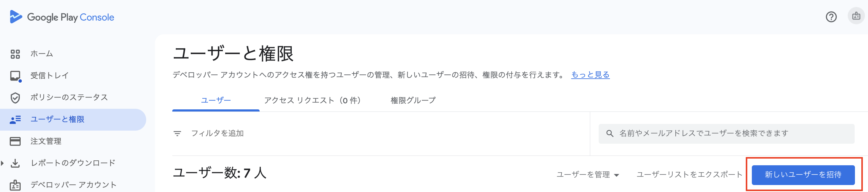Screen dimensions: 868x192
Task: Switch to the アクセス リクエスト tab
Action: coord(313,100)
